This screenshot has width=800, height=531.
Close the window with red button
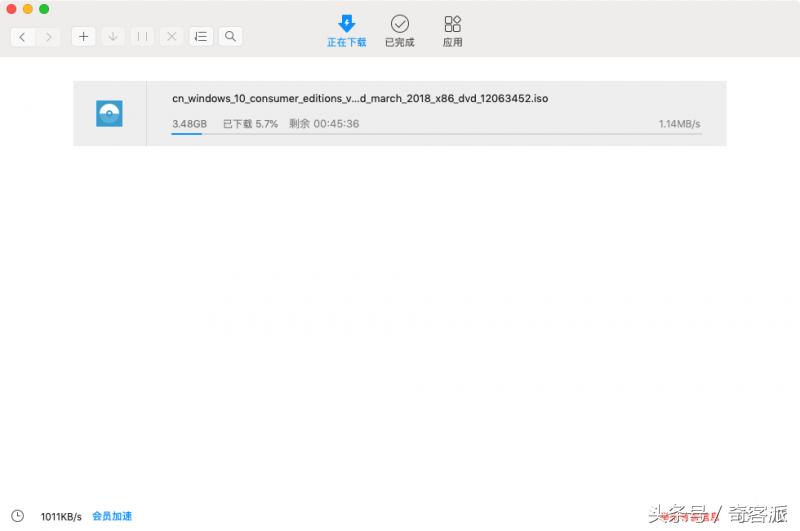tap(11, 9)
